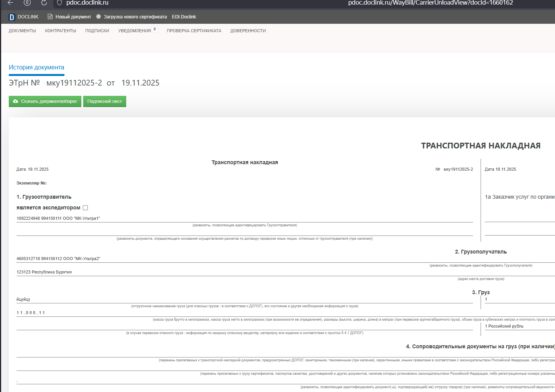Click address '123123 Республика Бурятия'
This screenshot has width=555, height=392.
pyautogui.click(x=44, y=272)
